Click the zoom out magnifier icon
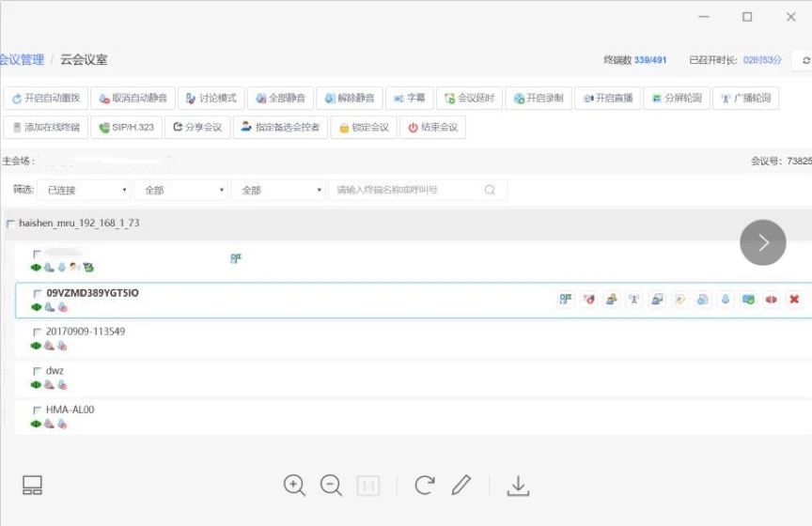 [331, 485]
